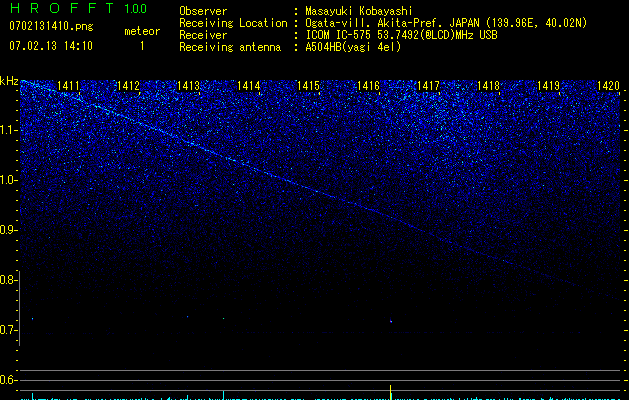
Task: Click the Receiver label
Action: [203, 35]
